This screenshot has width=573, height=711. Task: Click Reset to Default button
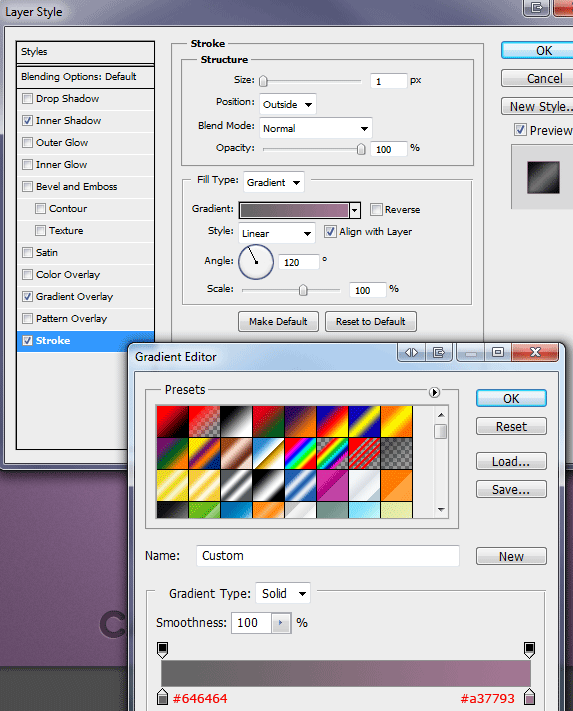(x=371, y=321)
